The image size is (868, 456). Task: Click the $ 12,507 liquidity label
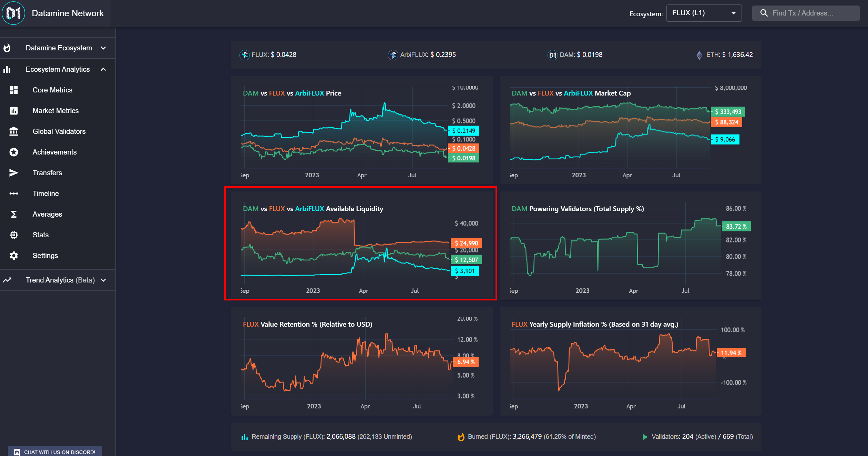[466, 260]
